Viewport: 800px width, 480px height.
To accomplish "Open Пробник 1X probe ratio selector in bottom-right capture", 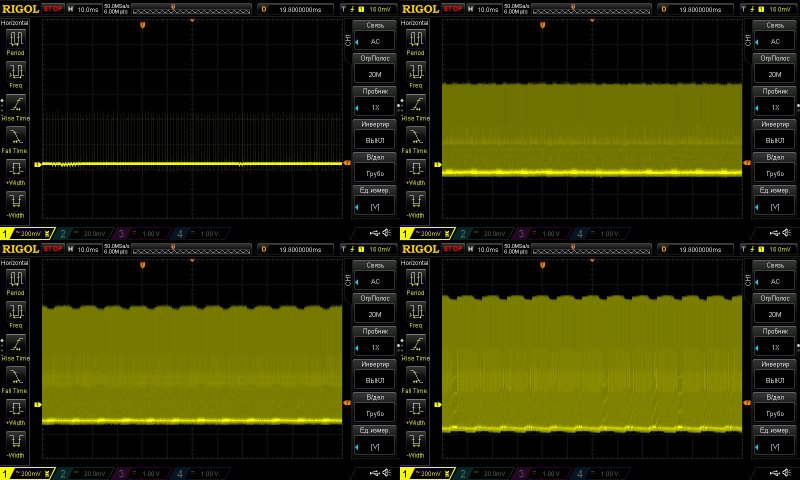I will [775, 342].
